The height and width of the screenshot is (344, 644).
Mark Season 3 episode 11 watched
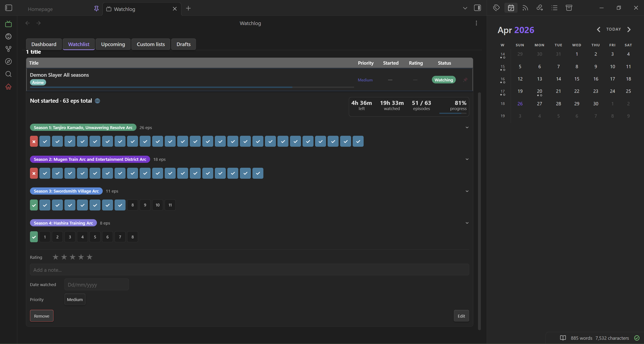170,205
